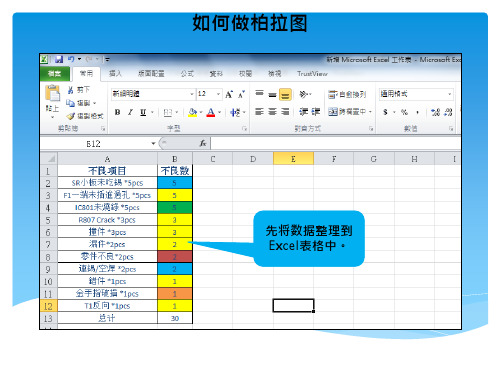Select column E header
Image resolution: width=500 pixels, height=375 pixels.
[293, 159]
